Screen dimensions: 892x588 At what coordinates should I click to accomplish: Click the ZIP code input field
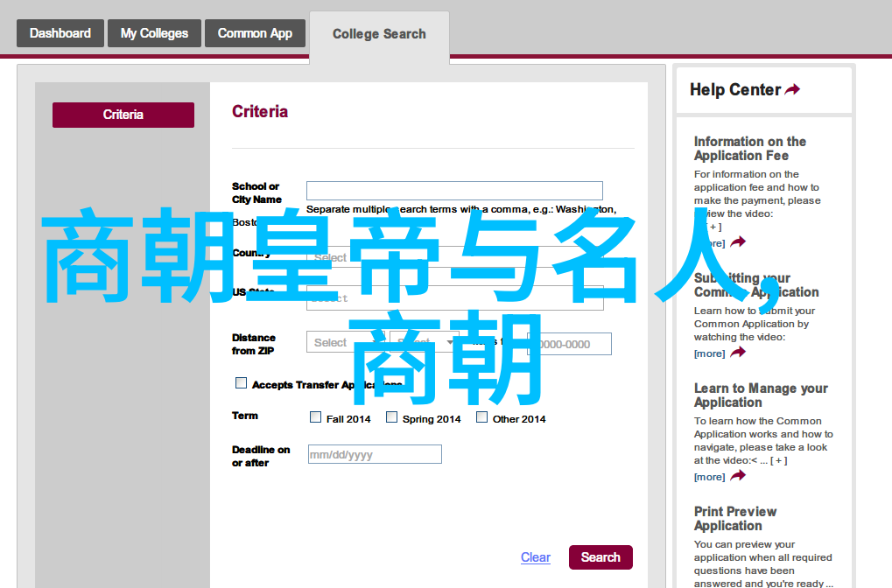569,344
